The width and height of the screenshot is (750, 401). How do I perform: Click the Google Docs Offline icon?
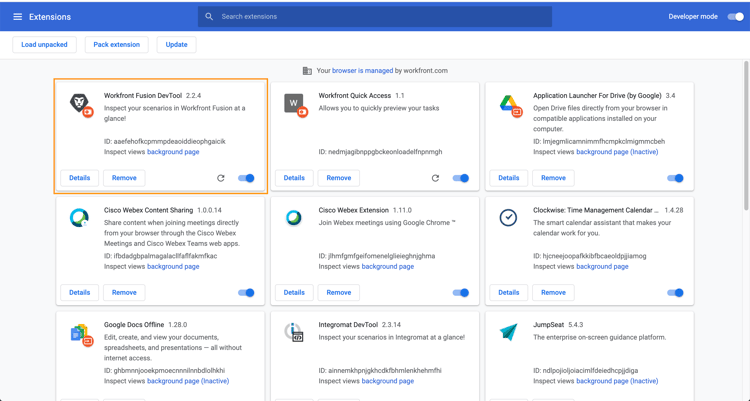81,334
